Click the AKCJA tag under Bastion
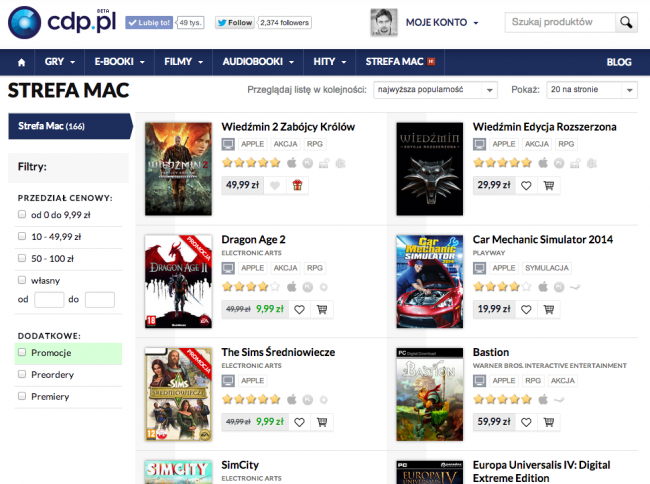This screenshot has height=484, width=650. coord(563,381)
